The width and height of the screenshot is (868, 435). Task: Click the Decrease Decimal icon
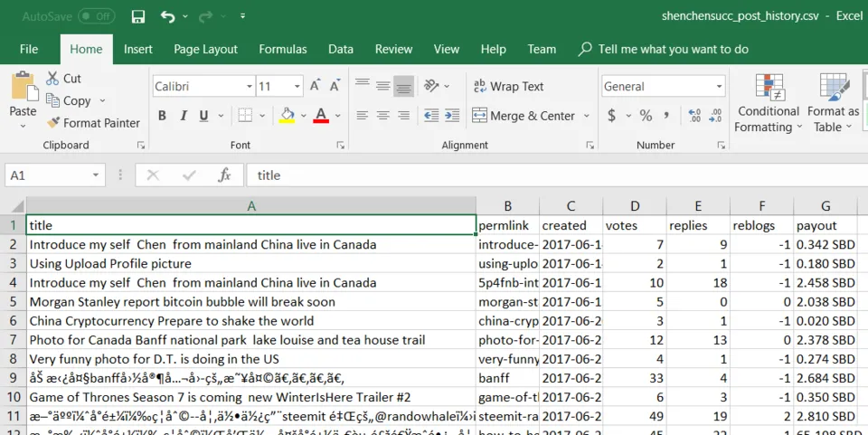coord(715,115)
